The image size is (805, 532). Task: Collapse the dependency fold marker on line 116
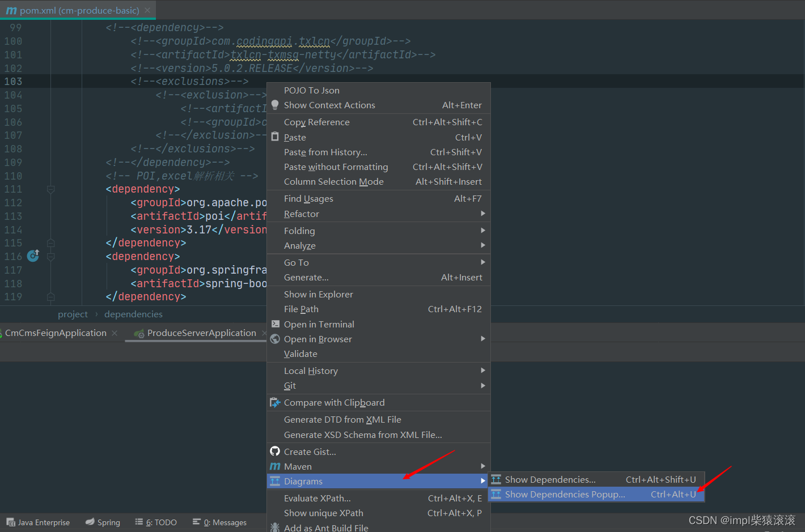(50, 257)
